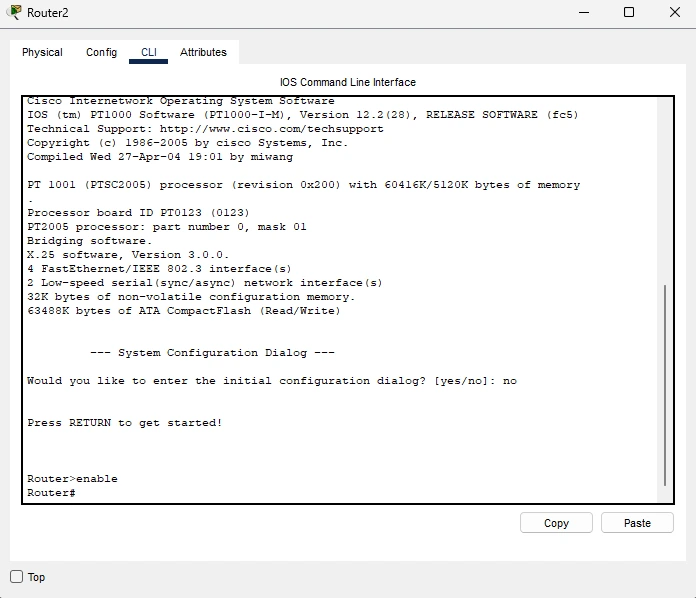This screenshot has height=598, width=696.
Task: Close the Router2 window
Action: point(673,13)
